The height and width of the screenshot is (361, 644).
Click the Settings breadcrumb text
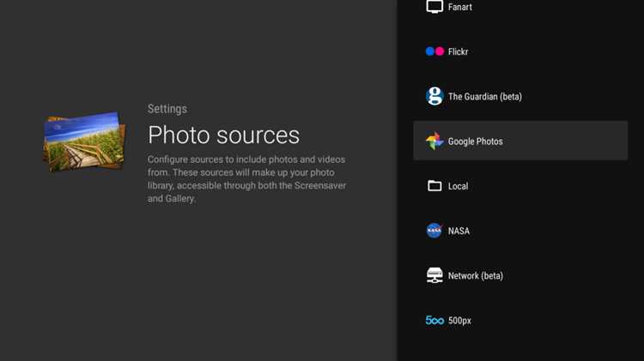pyautogui.click(x=167, y=109)
